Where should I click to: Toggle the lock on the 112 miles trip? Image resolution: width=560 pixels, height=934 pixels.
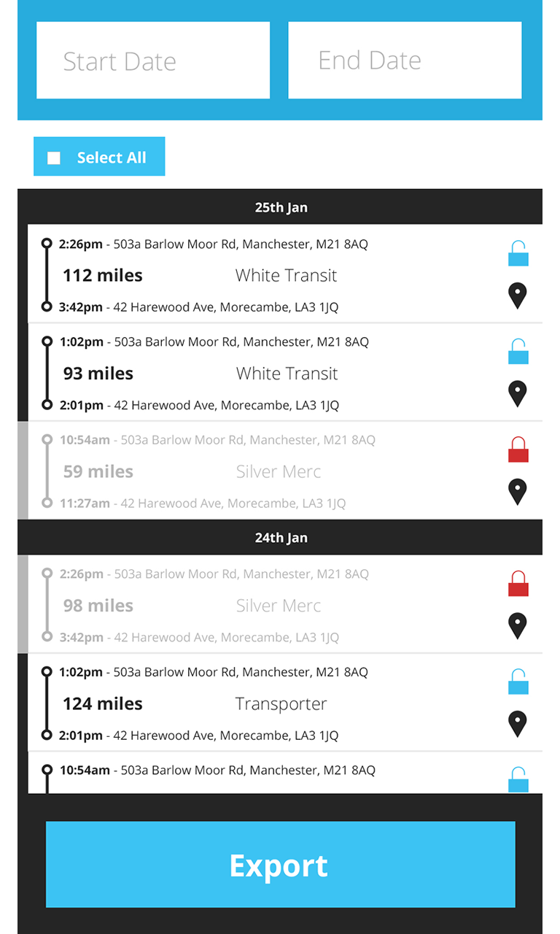point(518,254)
